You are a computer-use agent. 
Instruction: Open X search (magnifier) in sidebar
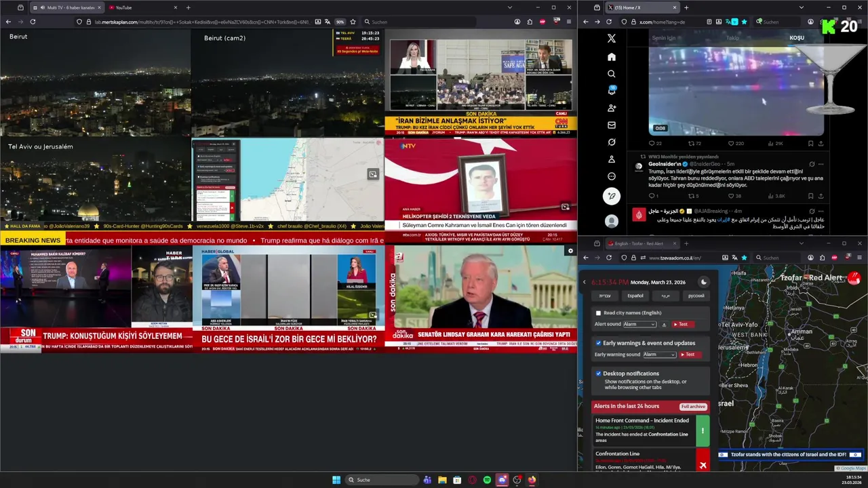click(612, 74)
